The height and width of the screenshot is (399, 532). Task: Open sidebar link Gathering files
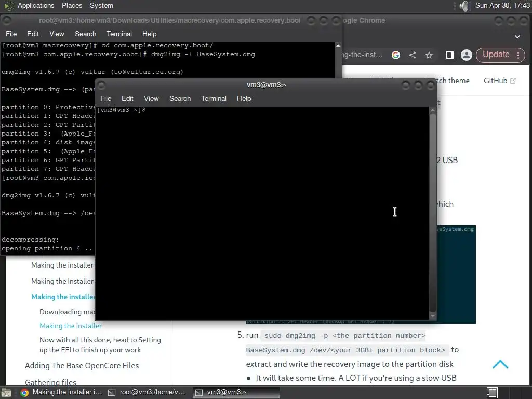[x=50, y=382]
